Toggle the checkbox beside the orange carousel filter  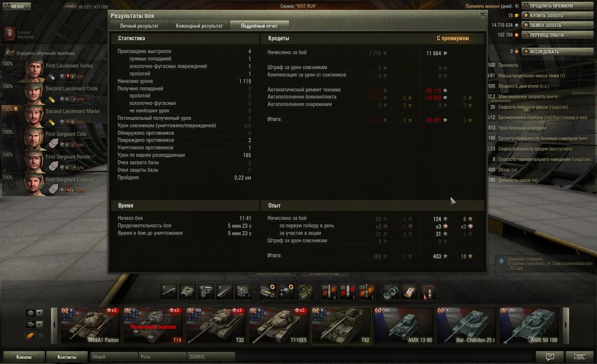click(41, 336)
